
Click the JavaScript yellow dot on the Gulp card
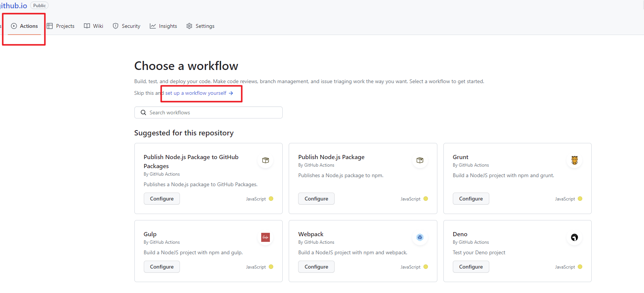[x=271, y=267]
